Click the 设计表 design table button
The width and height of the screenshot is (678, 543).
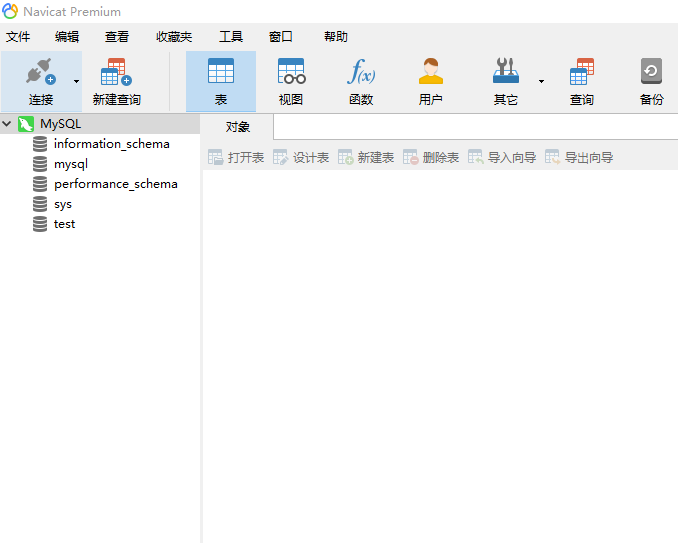coord(301,158)
